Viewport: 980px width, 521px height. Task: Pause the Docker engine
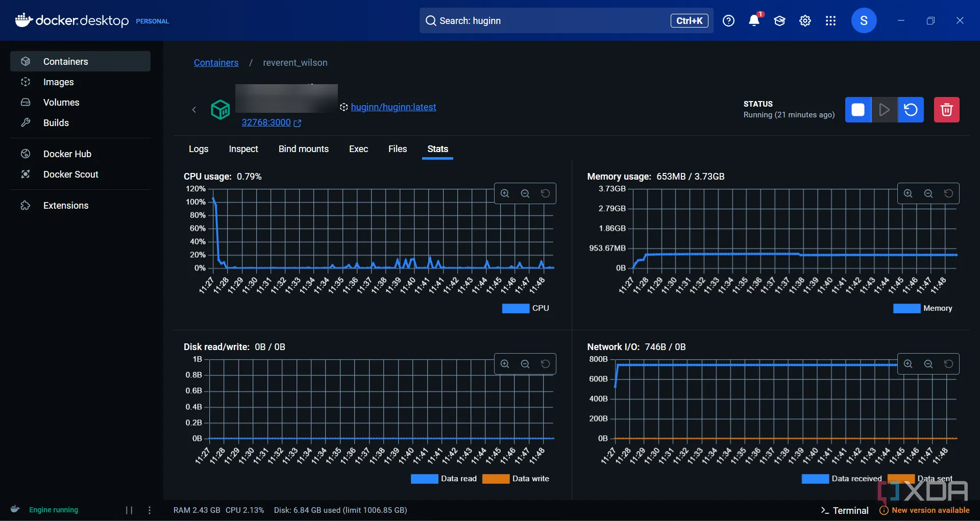(x=129, y=510)
